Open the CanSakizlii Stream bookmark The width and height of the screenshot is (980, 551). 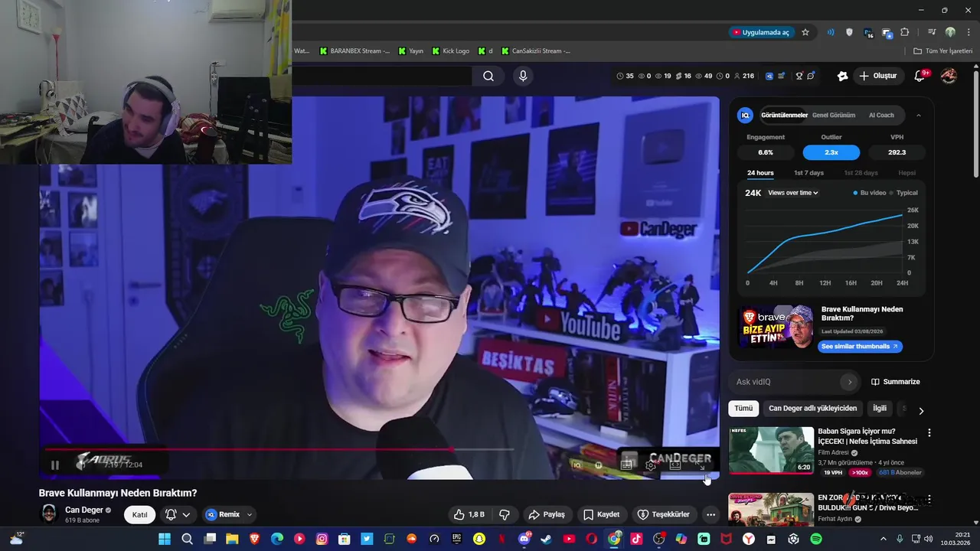[x=536, y=51]
